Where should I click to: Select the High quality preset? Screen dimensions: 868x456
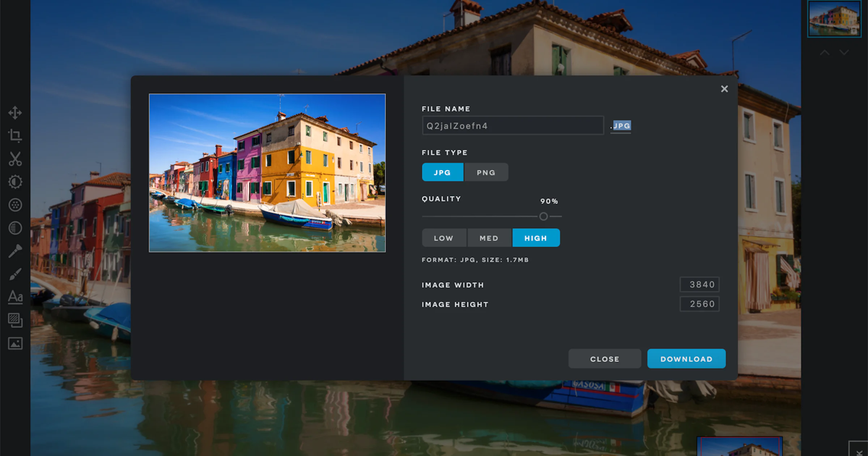[x=536, y=238]
